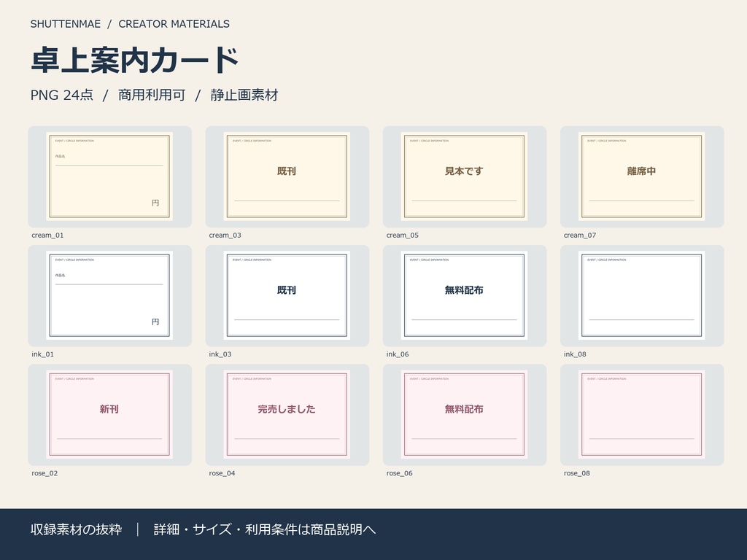The image size is (747, 560).
Task: Click the rose_02 file name label
Action: 44,473
